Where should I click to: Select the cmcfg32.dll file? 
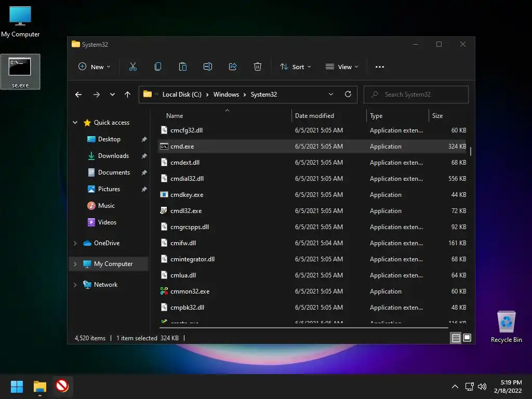click(187, 130)
